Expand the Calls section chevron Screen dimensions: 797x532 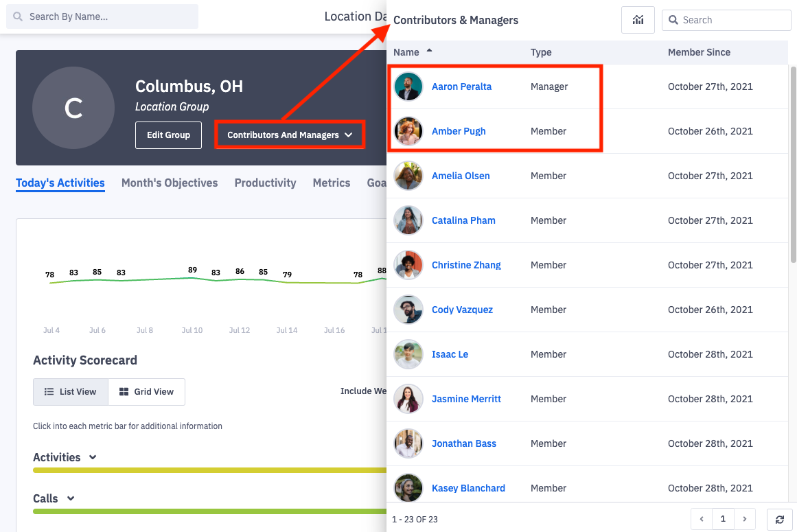[70, 498]
